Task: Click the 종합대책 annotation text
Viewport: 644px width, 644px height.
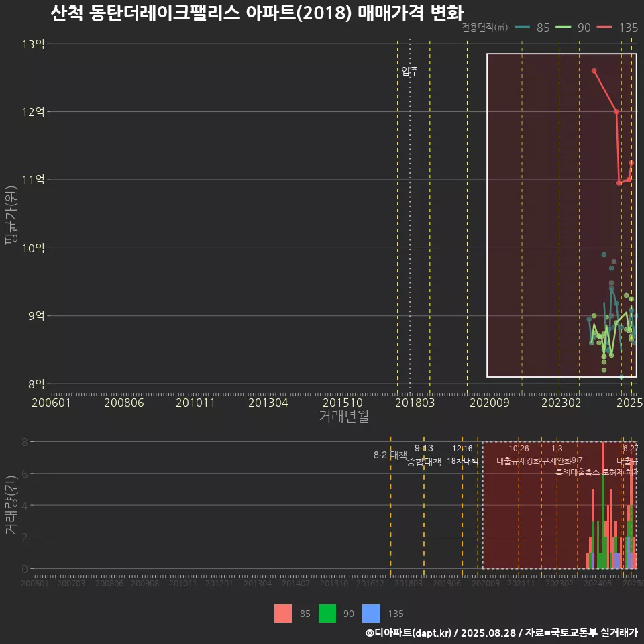Action: click(424, 462)
